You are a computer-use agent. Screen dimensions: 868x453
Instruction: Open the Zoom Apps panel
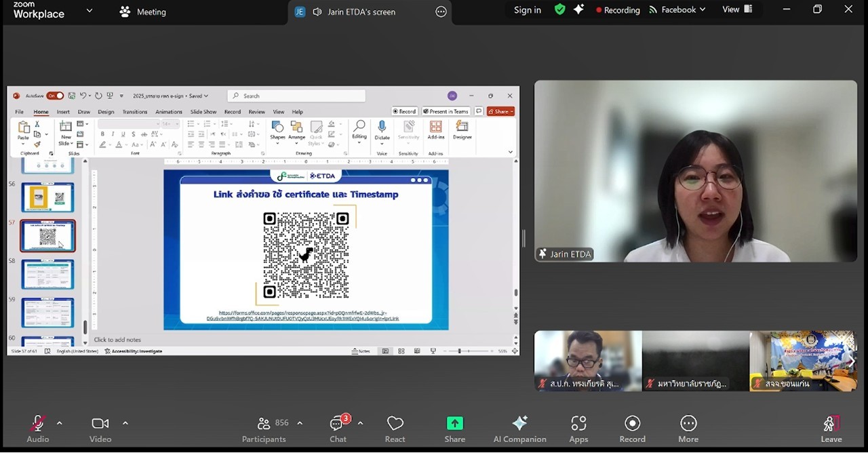click(578, 429)
